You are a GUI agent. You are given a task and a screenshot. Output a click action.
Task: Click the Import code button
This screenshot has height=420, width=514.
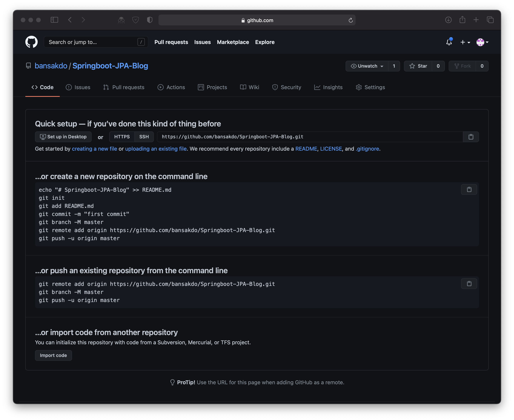click(x=53, y=355)
